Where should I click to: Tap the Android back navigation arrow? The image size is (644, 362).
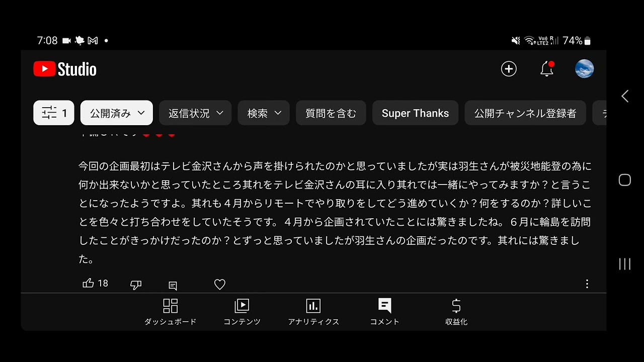click(x=625, y=96)
